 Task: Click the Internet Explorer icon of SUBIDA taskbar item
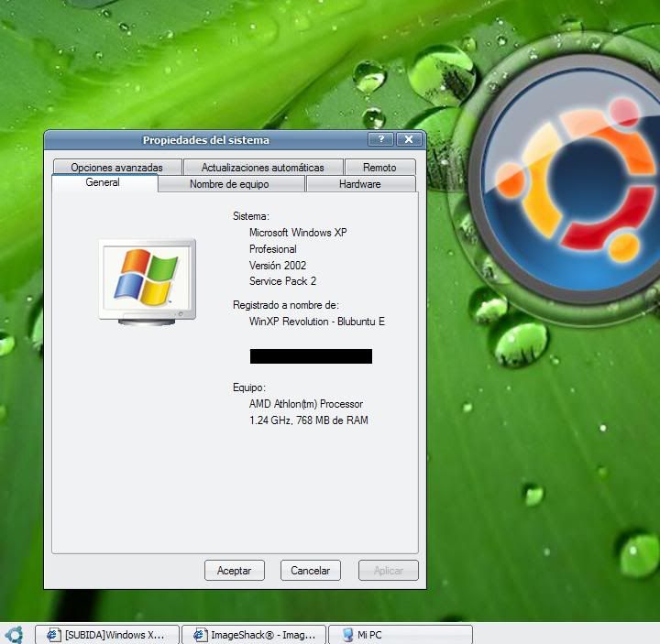pyautogui.click(x=53, y=634)
